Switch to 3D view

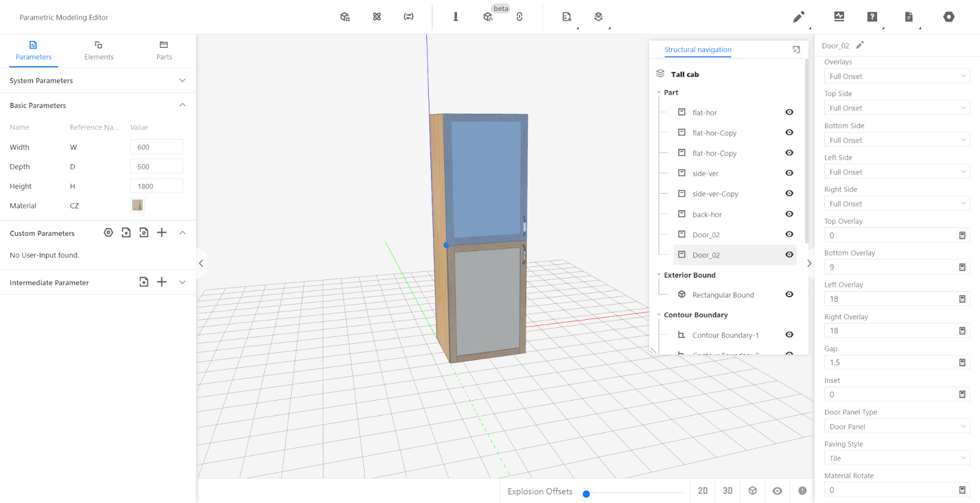pyautogui.click(x=728, y=491)
